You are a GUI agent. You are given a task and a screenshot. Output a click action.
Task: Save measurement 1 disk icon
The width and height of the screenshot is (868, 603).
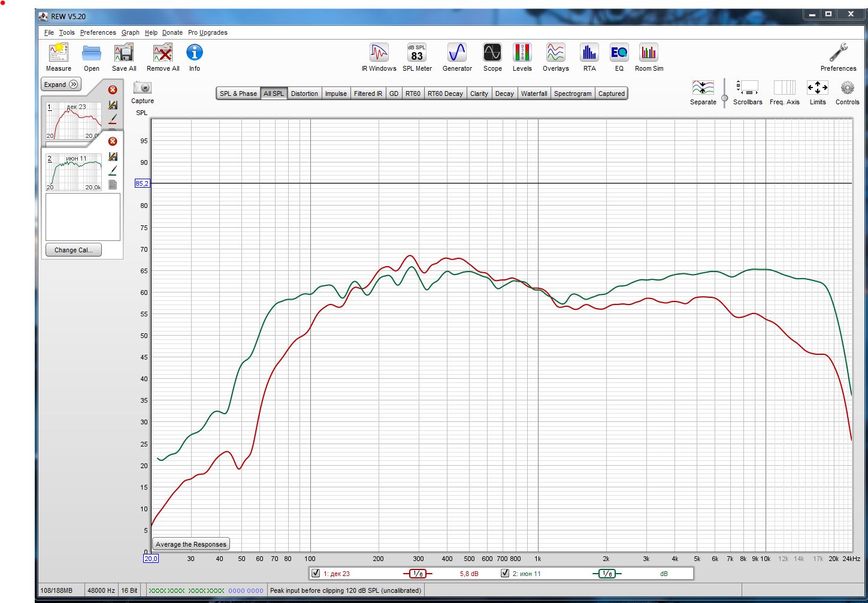pyautogui.click(x=113, y=105)
